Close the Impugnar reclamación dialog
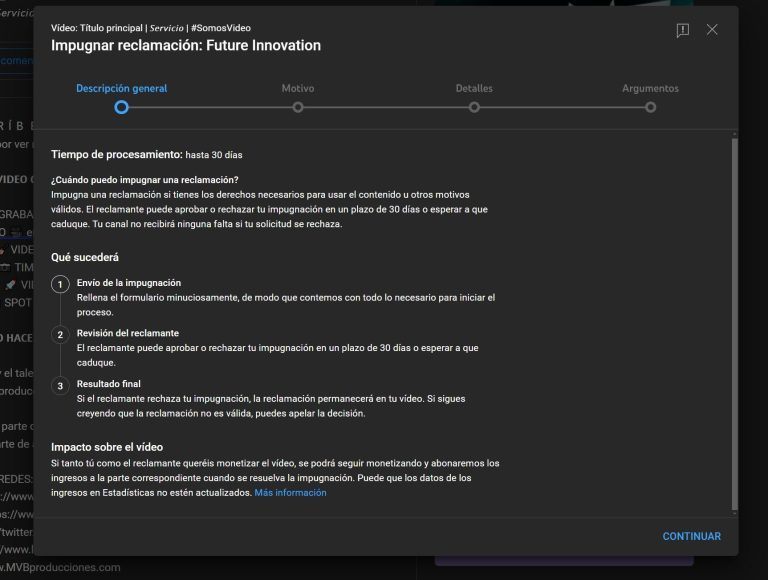 coord(712,30)
